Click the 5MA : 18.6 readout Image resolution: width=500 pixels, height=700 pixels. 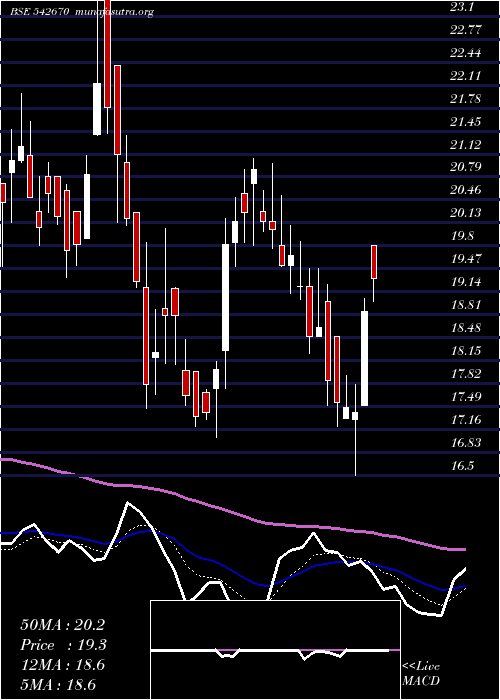click(x=59, y=684)
